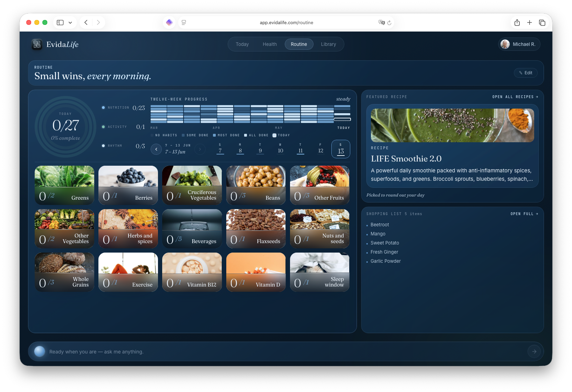Click the EvidaLife logo icon
This screenshot has height=392, width=572.
(x=37, y=44)
